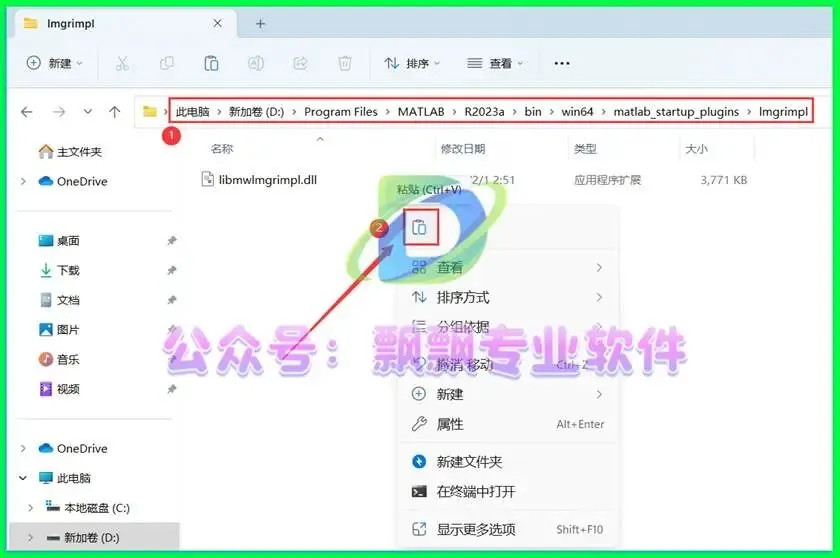Go back with the left arrow
Screen dimensions: 840x558
pos(26,111)
